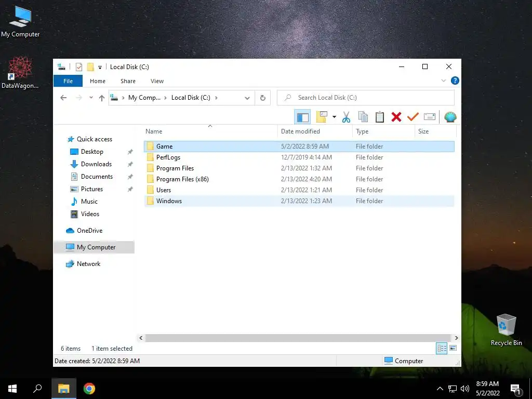Sort by the Name column header
Screen dimensions: 532x399
210,131
